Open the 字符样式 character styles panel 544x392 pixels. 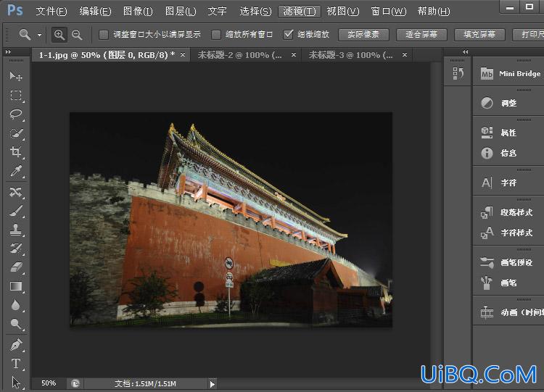pos(507,233)
